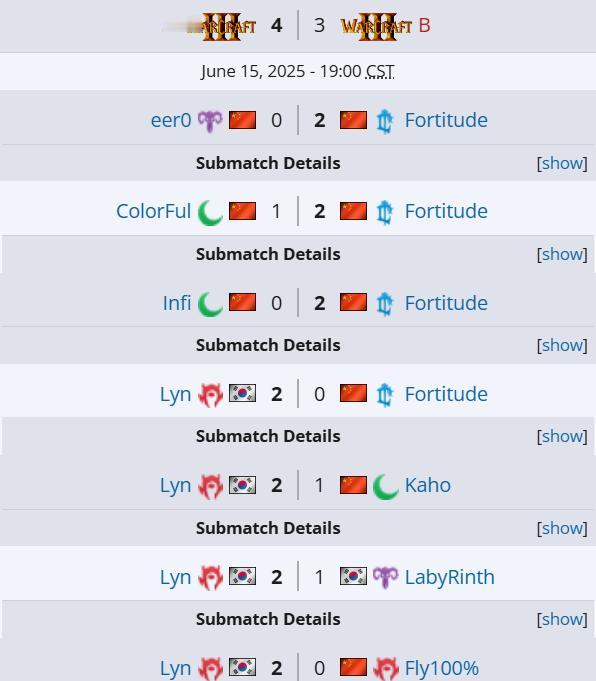The height and width of the screenshot is (681, 596).
Task: Click the right Warcraft III team logo
Action: (x=376, y=26)
